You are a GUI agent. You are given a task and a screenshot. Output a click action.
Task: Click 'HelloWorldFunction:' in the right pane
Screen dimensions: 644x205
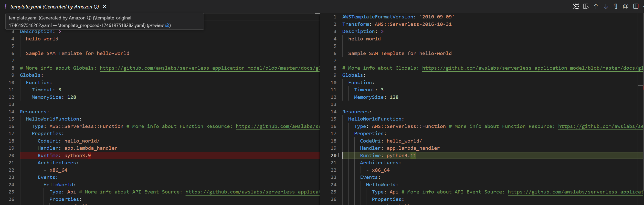pyautogui.click(x=376, y=119)
